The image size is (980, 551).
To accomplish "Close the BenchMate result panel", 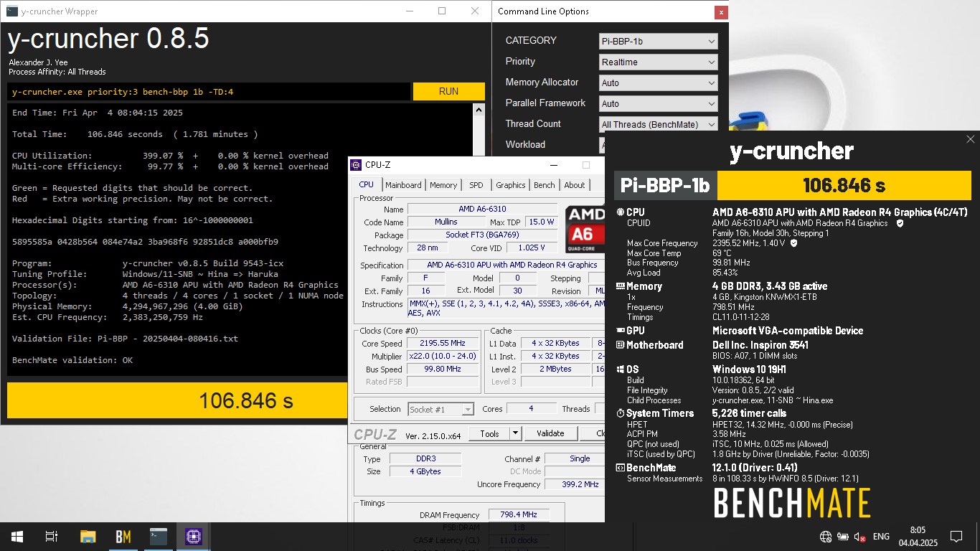I will point(970,139).
